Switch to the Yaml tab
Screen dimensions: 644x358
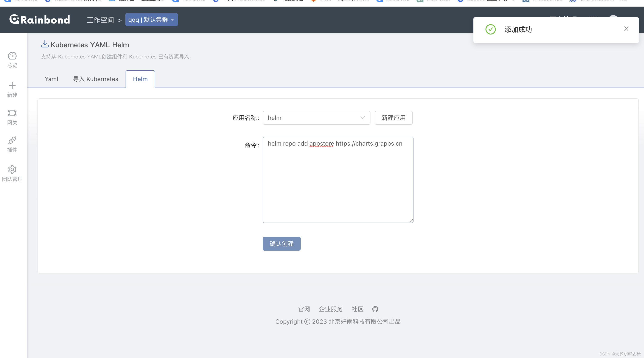coord(51,79)
